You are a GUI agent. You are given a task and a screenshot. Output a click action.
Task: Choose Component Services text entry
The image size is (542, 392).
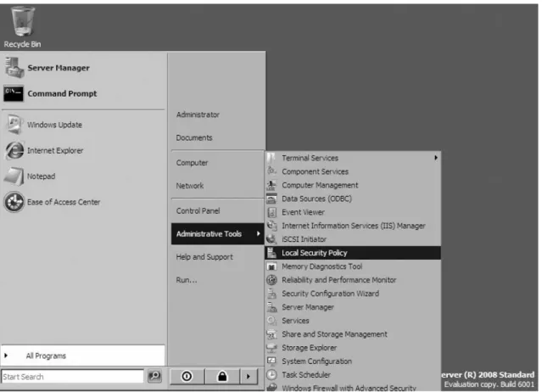(316, 171)
